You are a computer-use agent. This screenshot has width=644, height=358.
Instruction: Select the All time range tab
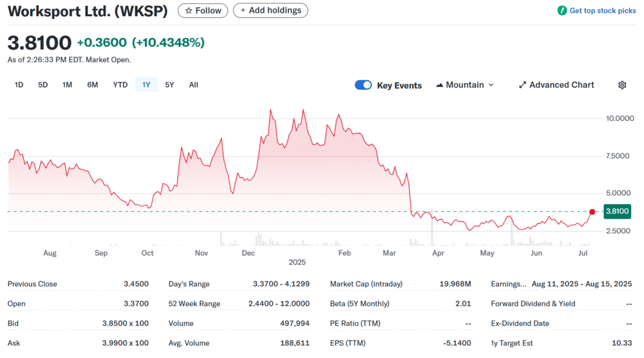[193, 85]
